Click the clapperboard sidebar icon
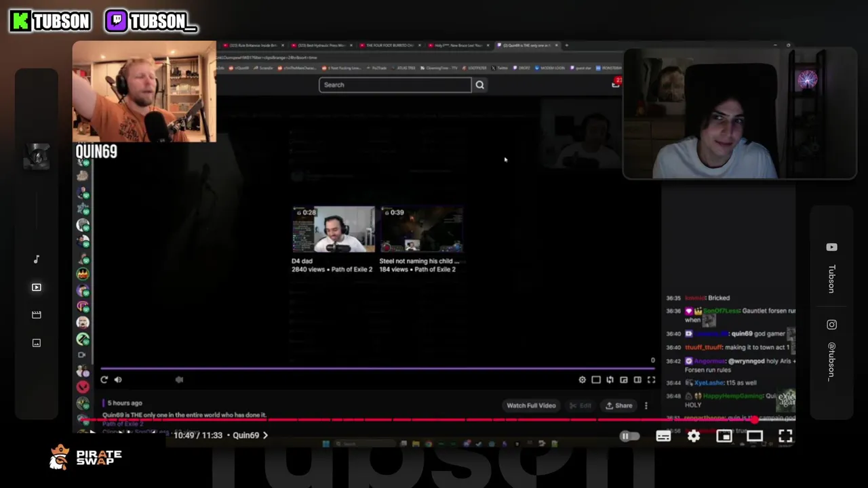 tap(37, 315)
